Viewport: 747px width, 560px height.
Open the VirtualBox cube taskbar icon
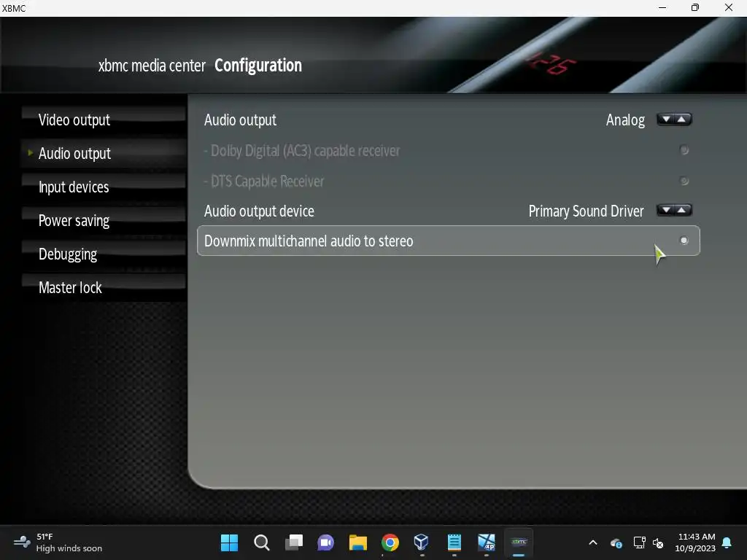point(422,542)
